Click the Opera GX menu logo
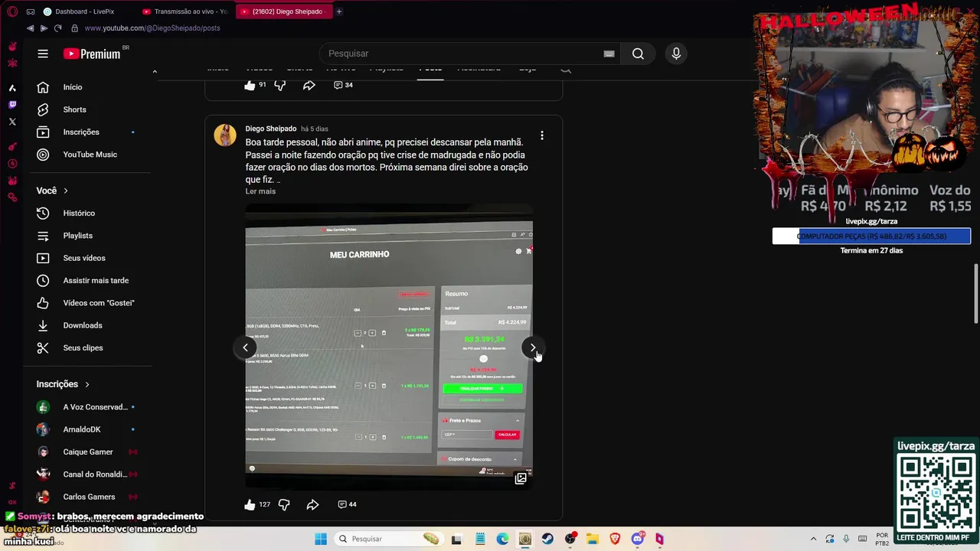Viewport: 980px width, 551px height. click(x=12, y=11)
